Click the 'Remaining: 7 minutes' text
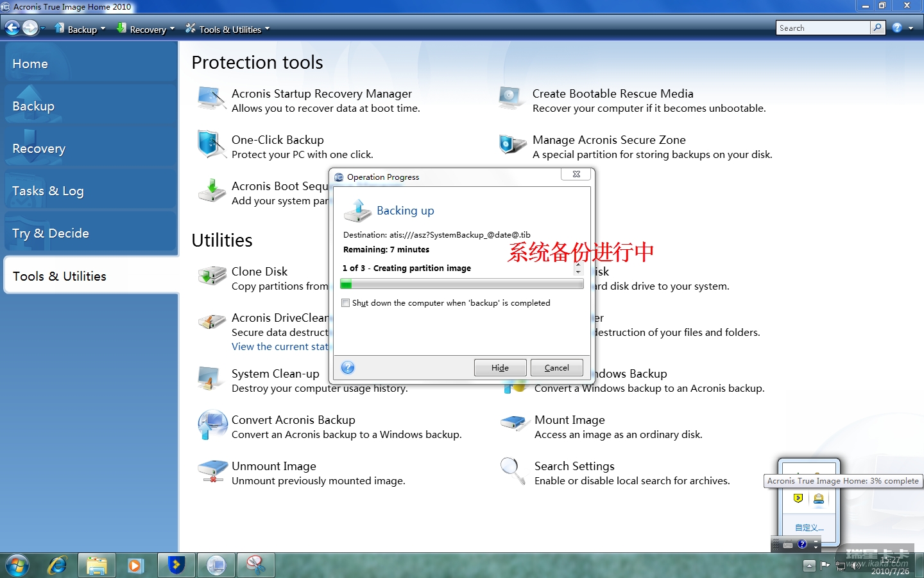The width and height of the screenshot is (924, 578). tap(386, 250)
